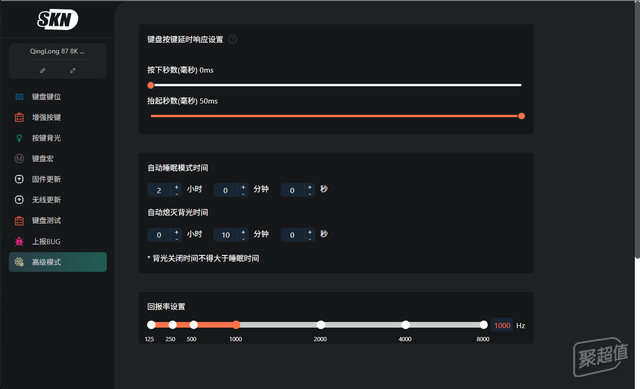Decrease 自动睡眠模式时间 minutes with minus

coord(243,194)
